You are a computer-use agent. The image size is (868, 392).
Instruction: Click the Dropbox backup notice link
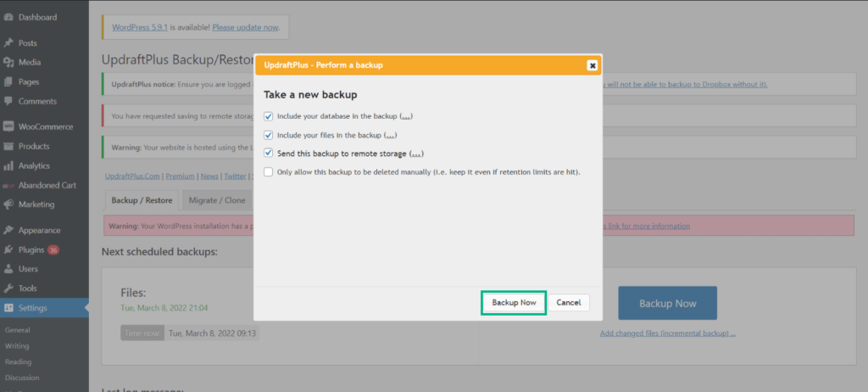tap(685, 84)
